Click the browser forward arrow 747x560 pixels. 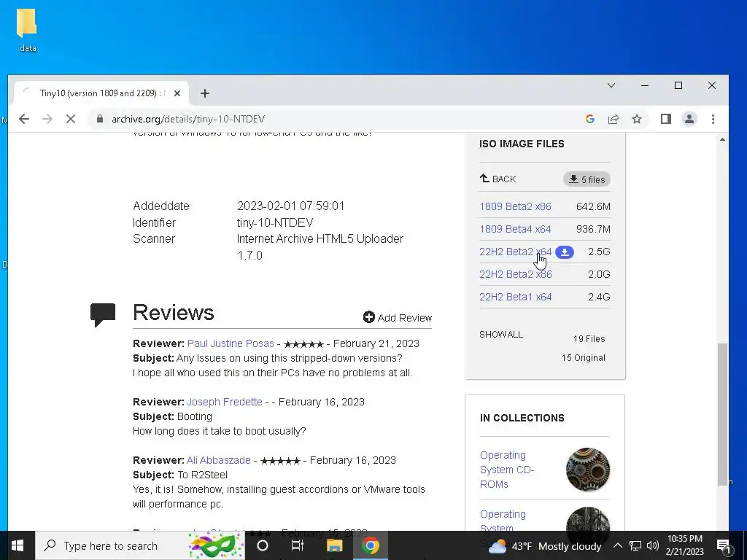click(47, 119)
